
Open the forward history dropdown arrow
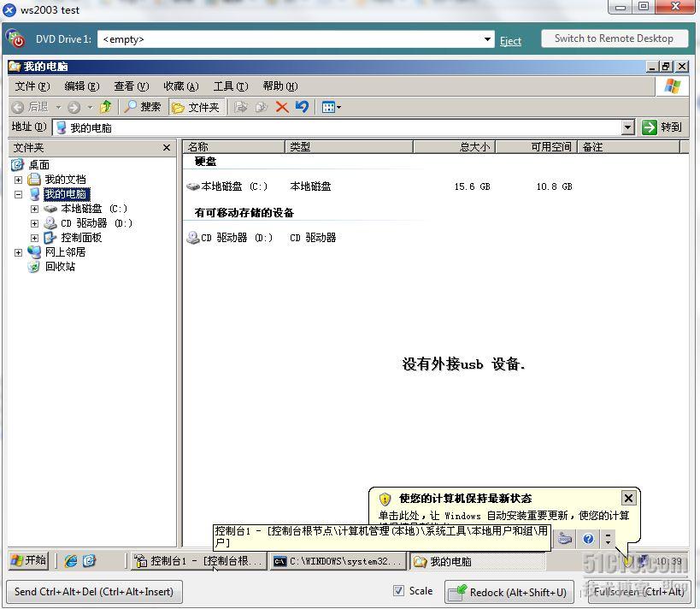[x=90, y=107]
